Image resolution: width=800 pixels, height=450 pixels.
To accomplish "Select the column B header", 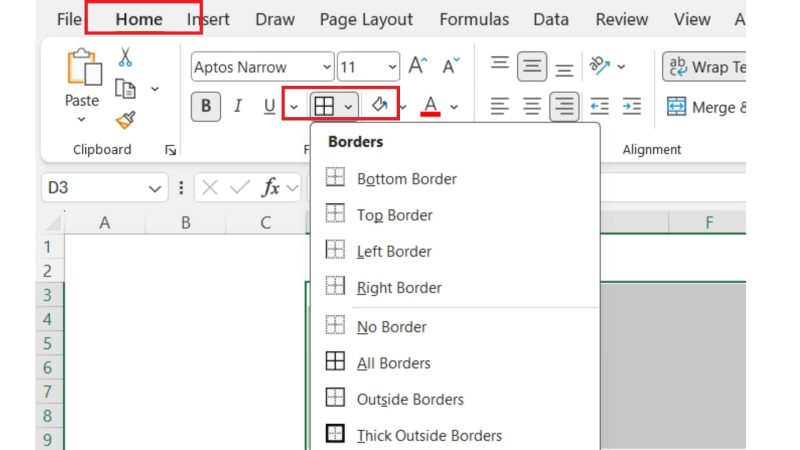I will click(185, 223).
